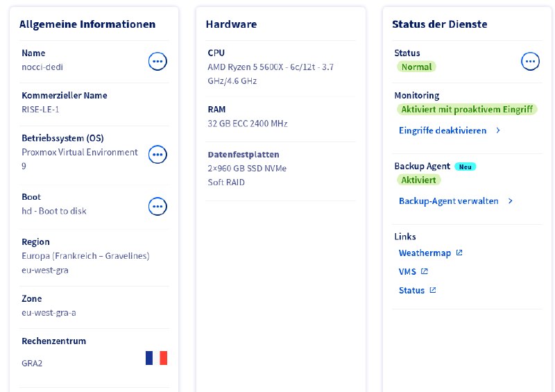Viewport: 555px width, 392px height.
Task: Click the hd - Boot to disk value
Action: coord(54,211)
